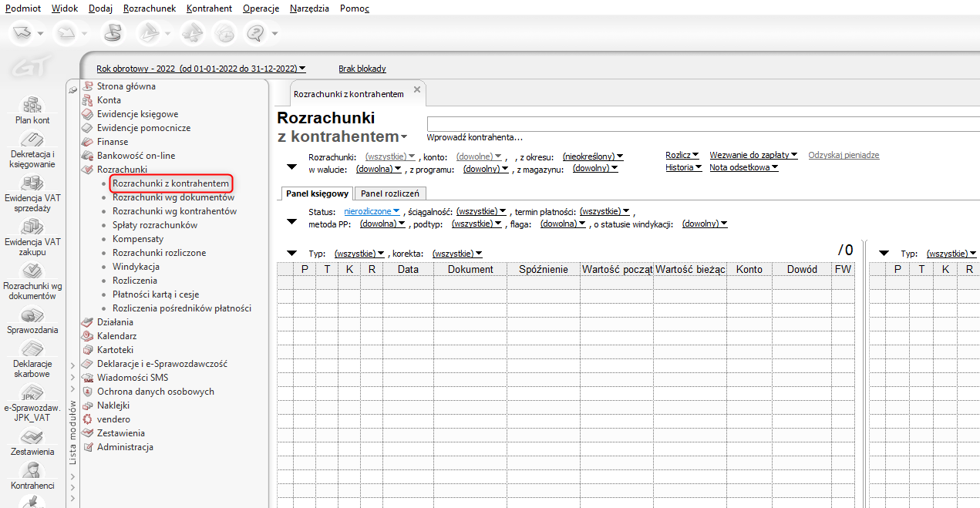Screen dimensions: 980x508
Task: Open Ewidencja VAT zakupu icon
Action: point(32,227)
